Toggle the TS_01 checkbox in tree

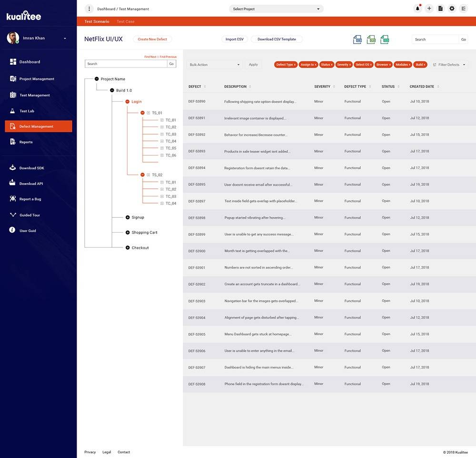pyautogui.click(x=149, y=113)
